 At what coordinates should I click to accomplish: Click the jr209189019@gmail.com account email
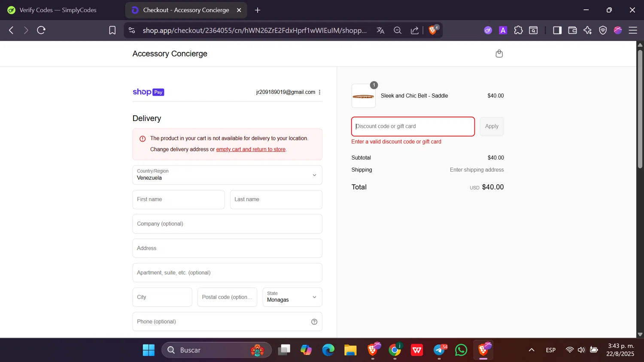tap(286, 92)
